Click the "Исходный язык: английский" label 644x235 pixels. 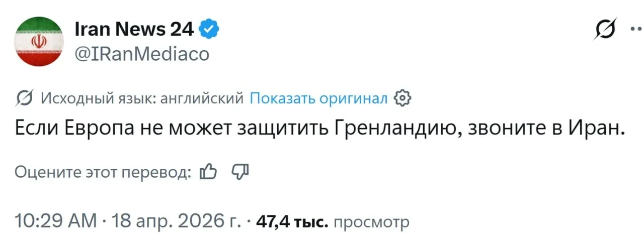[x=141, y=97]
